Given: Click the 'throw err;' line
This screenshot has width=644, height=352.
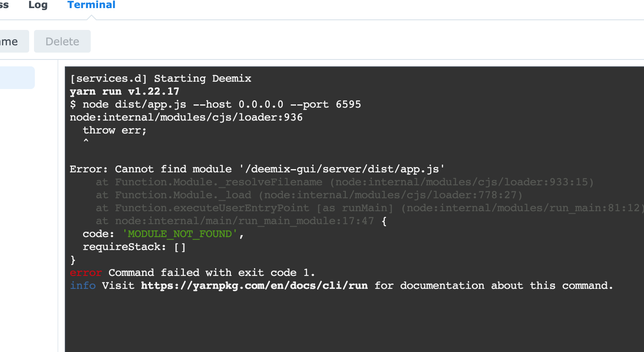Looking at the screenshot, I should click(x=114, y=130).
